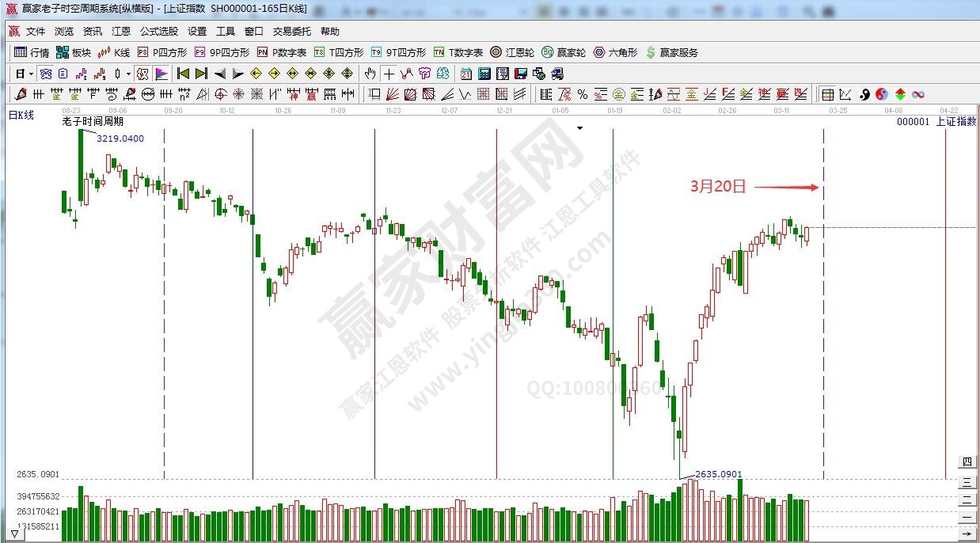Open the 公式选股 menu
Viewport: 980px width, 543px height.
(159, 32)
